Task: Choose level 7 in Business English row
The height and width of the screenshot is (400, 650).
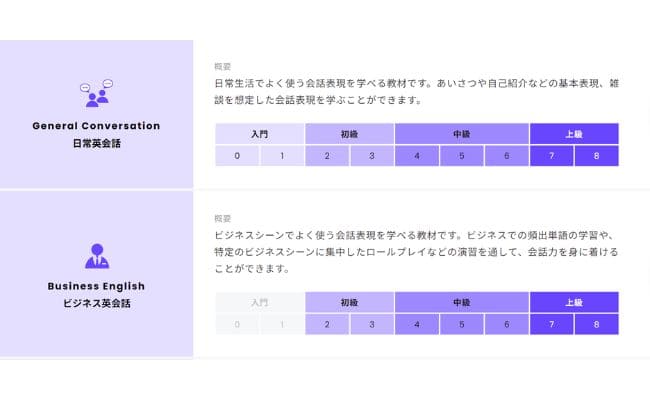Action: pos(552,324)
